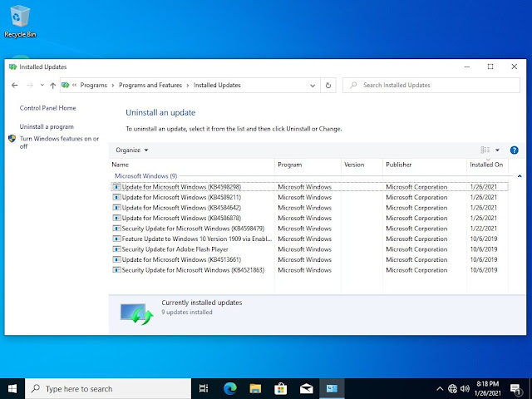Go up one level with Up arrow
532x399 pixels.
pyautogui.click(x=52, y=85)
